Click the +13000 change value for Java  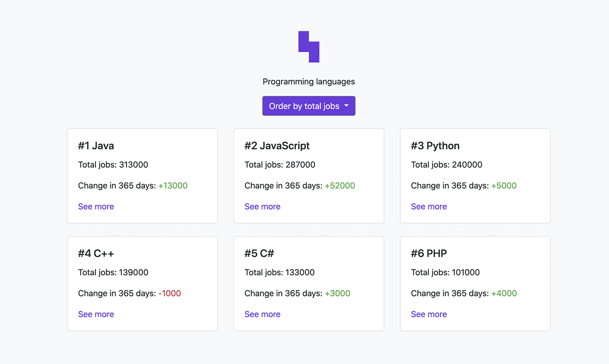[x=173, y=186]
